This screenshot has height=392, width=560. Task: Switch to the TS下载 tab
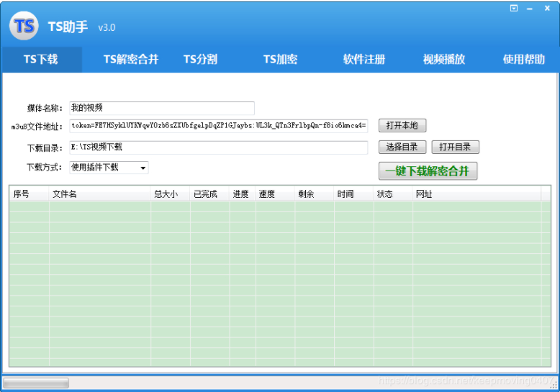tap(41, 60)
